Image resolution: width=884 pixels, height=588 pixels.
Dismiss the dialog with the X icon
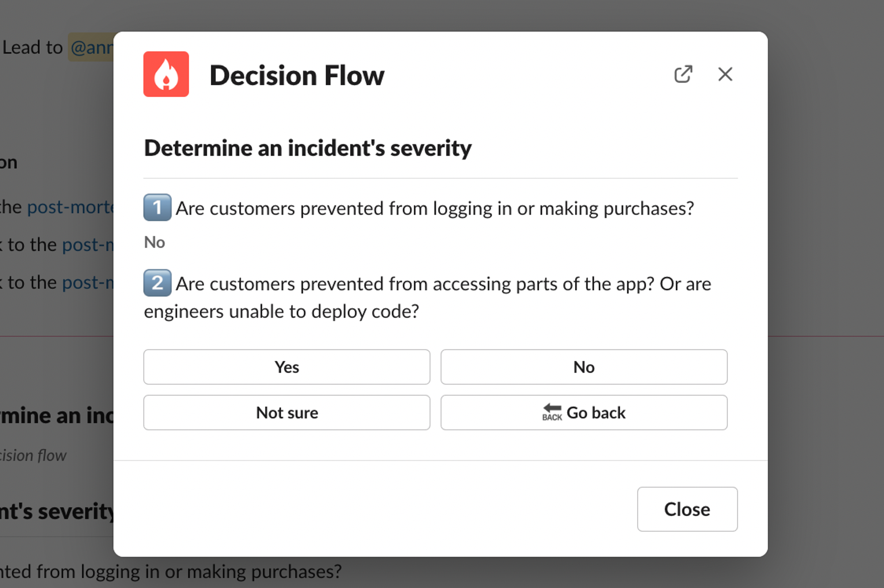[725, 74]
